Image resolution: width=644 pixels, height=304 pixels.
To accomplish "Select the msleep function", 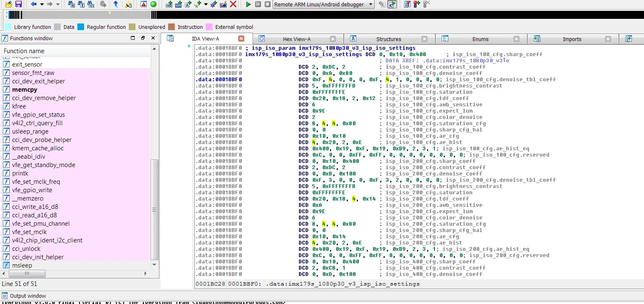I will coord(22,265).
